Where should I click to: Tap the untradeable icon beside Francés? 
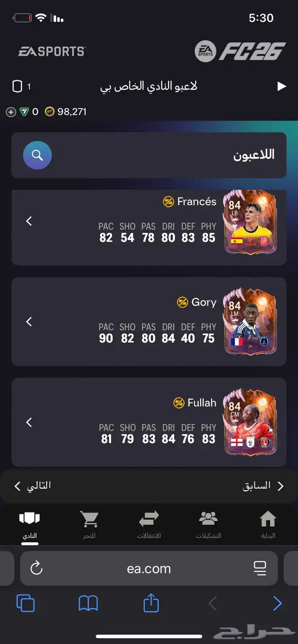coord(169,201)
